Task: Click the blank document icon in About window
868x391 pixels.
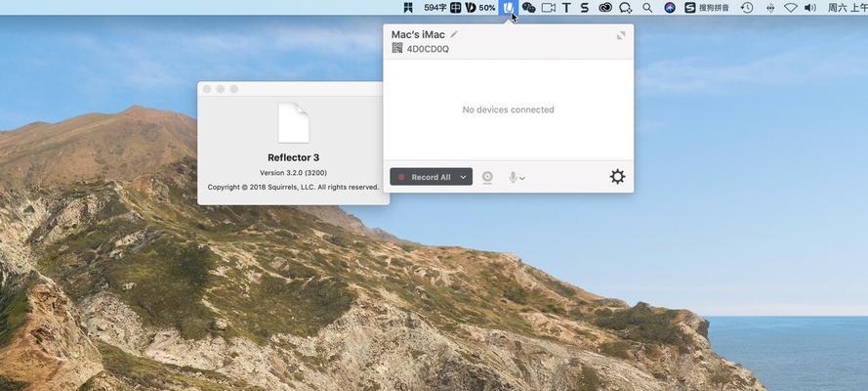Action: [293, 122]
